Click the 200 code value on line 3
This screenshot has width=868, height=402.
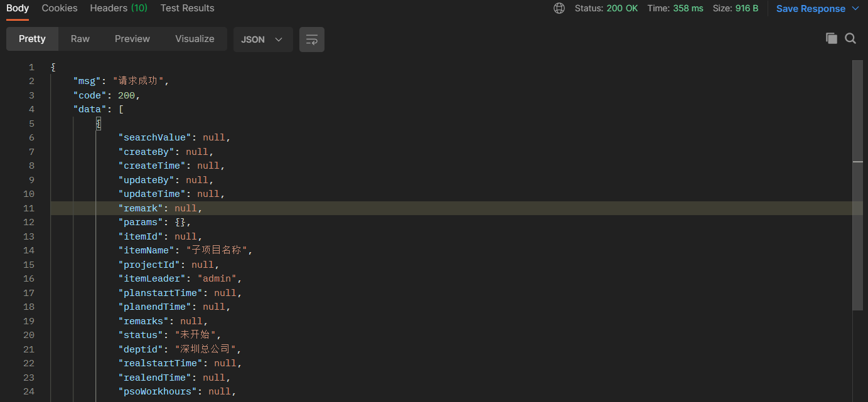coord(126,95)
